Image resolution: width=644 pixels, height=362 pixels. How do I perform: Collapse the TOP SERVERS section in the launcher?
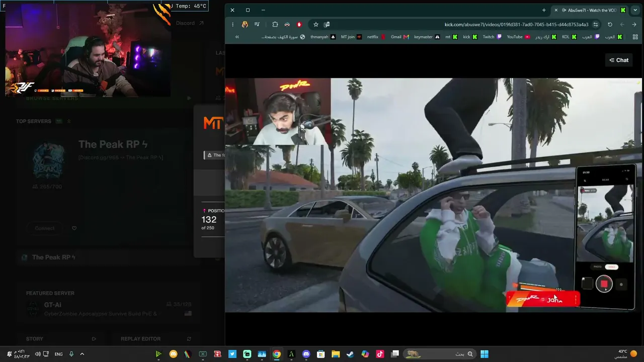tap(69, 121)
